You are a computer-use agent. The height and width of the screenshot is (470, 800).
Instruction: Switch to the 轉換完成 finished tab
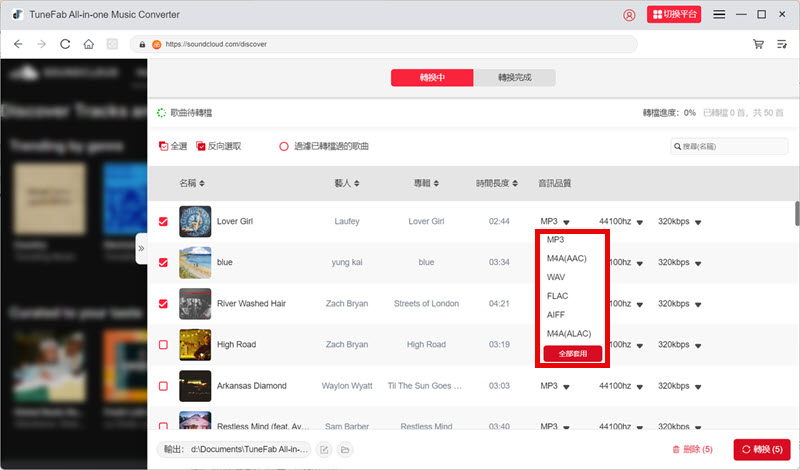click(514, 78)
